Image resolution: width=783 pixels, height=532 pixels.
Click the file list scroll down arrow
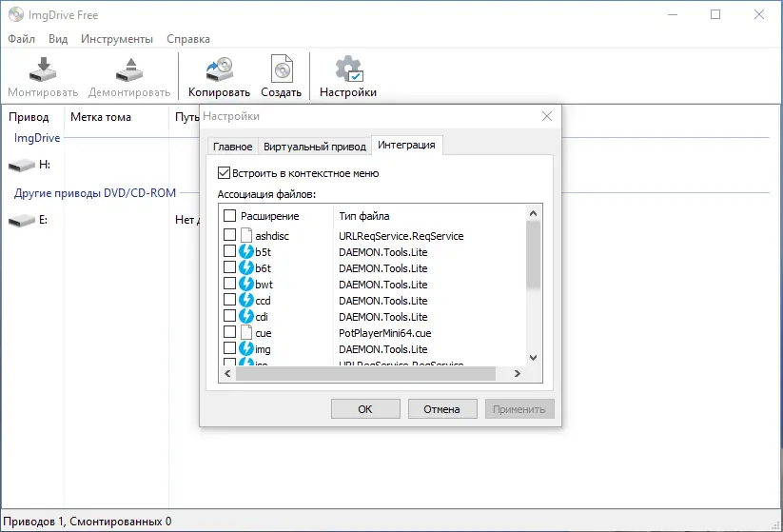(x=534, y=358)
